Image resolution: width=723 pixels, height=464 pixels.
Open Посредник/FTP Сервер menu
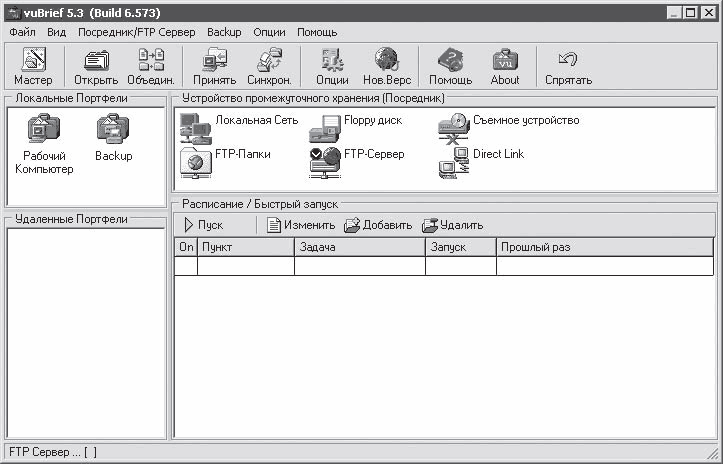click(x=136, y=32)
